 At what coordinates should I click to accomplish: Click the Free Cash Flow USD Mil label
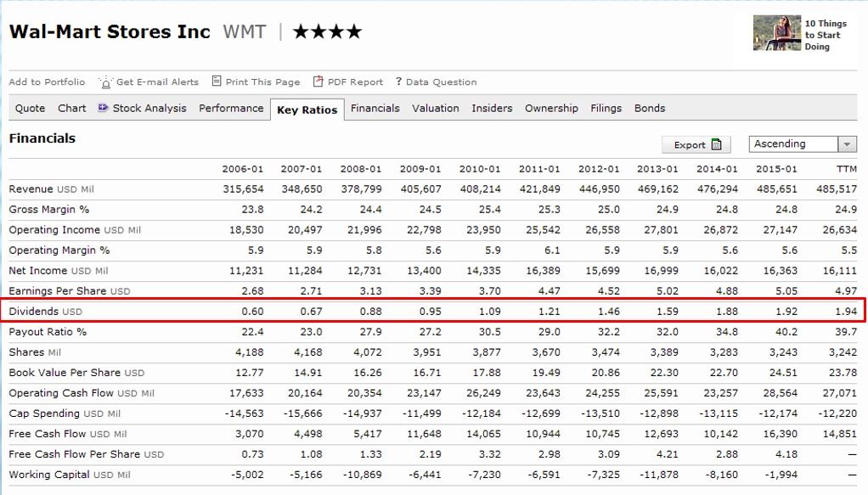[x=68, y=434]
